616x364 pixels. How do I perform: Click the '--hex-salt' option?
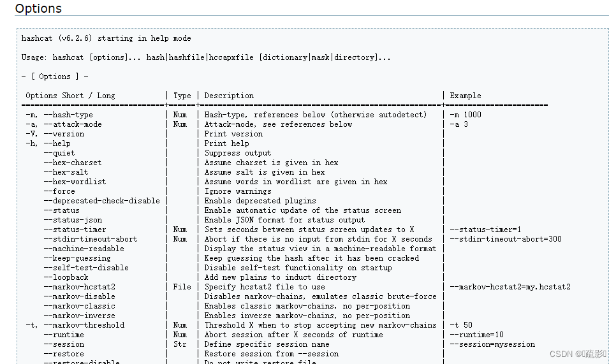point(66,172)
